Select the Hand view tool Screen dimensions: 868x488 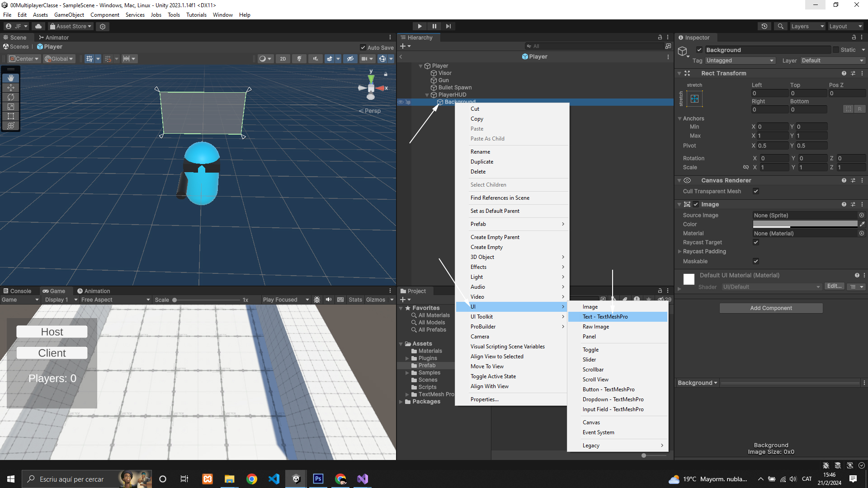click(x=11, y=78)
